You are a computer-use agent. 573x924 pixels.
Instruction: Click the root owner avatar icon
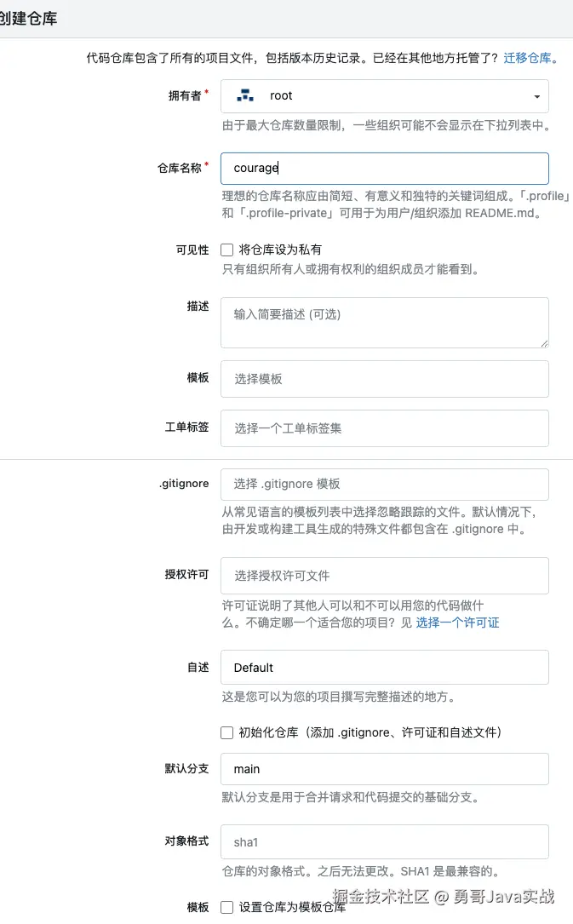(245, 96)
